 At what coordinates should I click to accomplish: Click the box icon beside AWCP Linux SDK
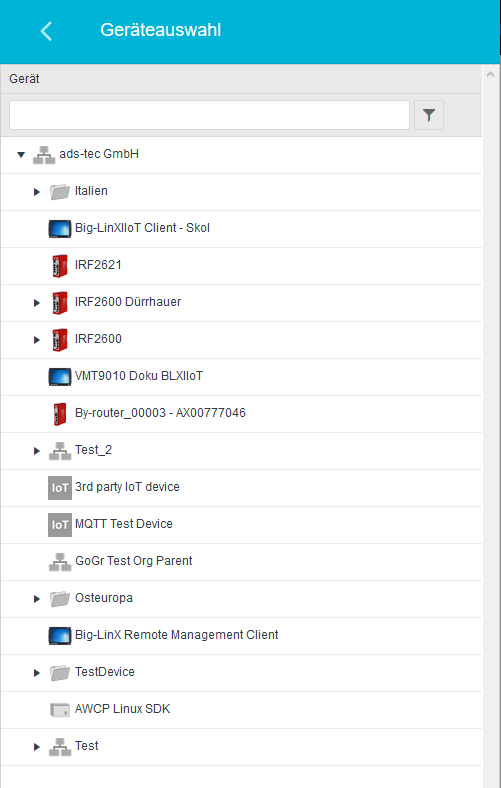(x=60, y=710)
